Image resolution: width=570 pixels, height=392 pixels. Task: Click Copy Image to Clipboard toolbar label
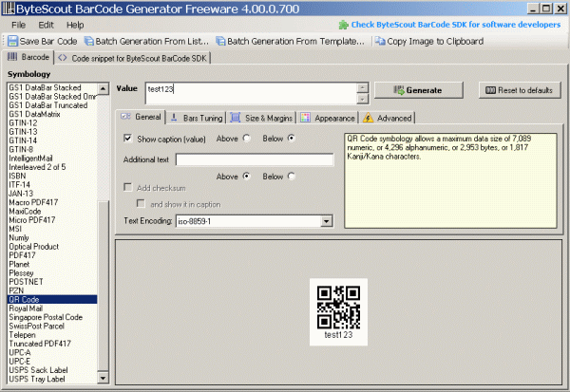pos(435,42)
